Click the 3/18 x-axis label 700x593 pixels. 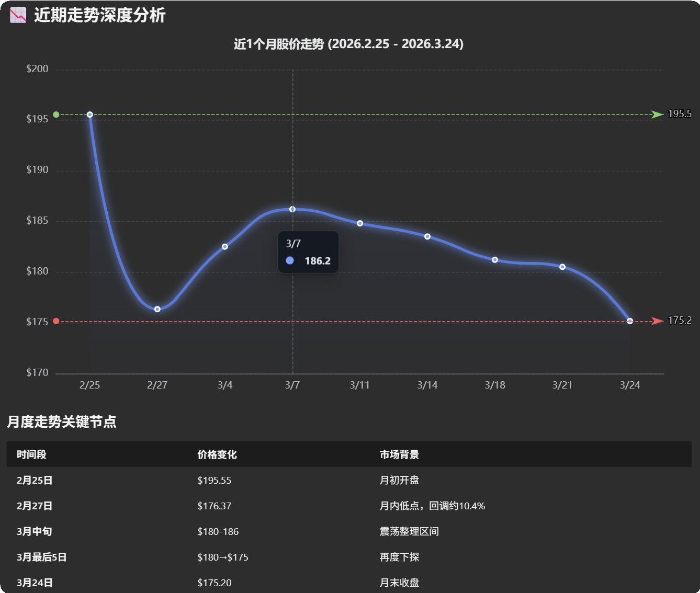click(x=495, y=385)
